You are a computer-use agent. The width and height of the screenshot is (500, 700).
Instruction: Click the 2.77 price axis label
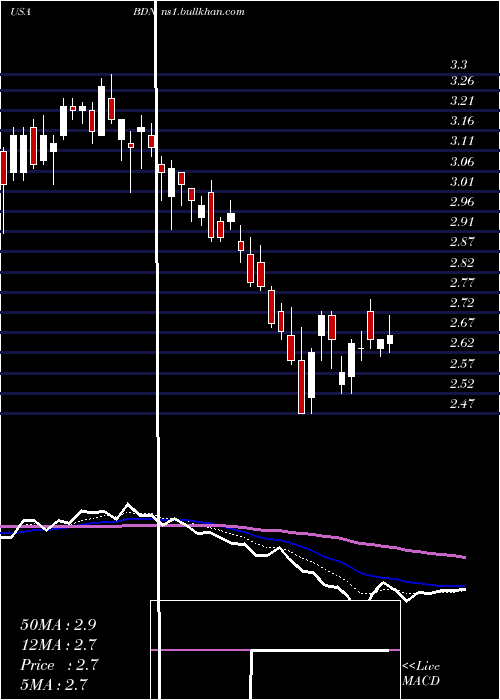pos(462,283)
